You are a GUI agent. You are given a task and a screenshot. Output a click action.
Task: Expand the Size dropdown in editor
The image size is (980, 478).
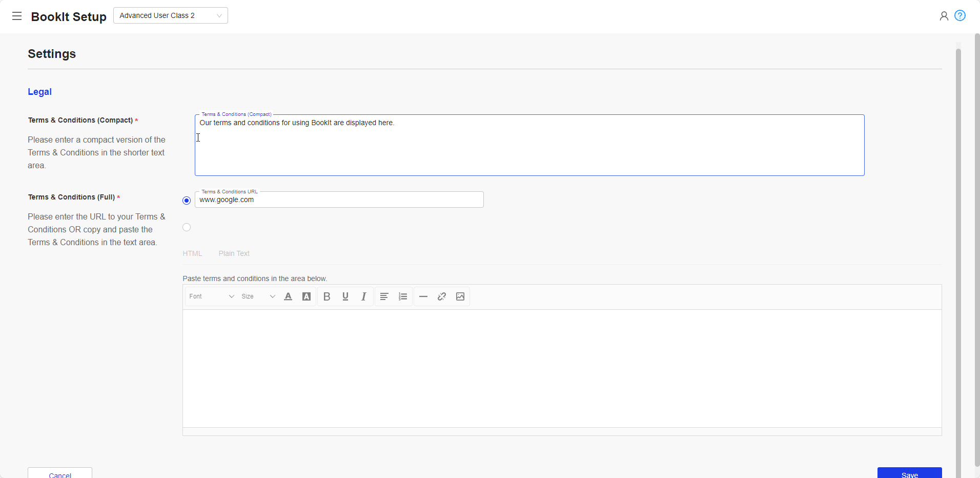pos(258,296)
